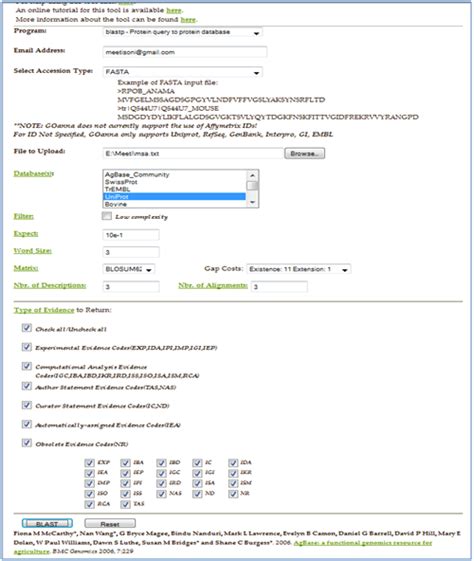
Task: Select SwissProt in the database list
Action: tap(175, 182)
